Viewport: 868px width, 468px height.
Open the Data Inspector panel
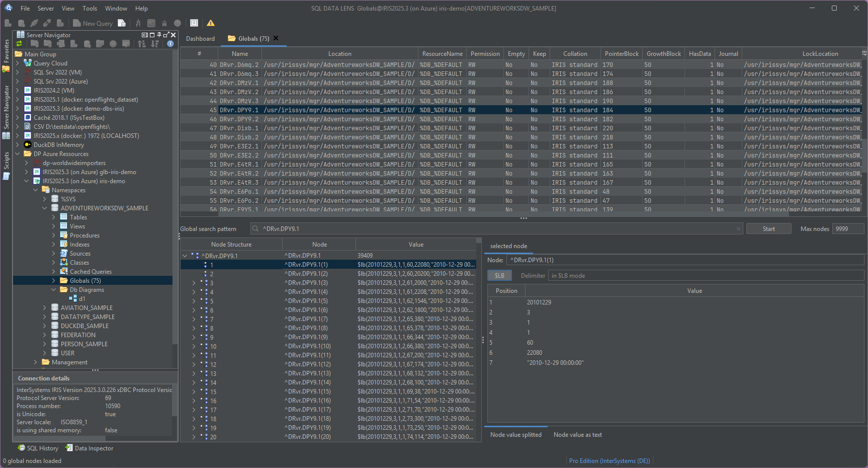tap(89, 448)
